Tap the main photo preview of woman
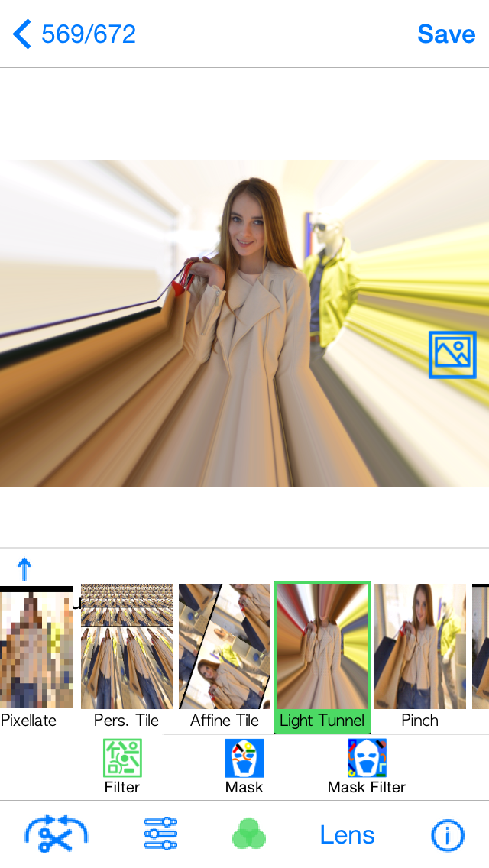The width and height of the screenshot is (489, 868). 244,323
